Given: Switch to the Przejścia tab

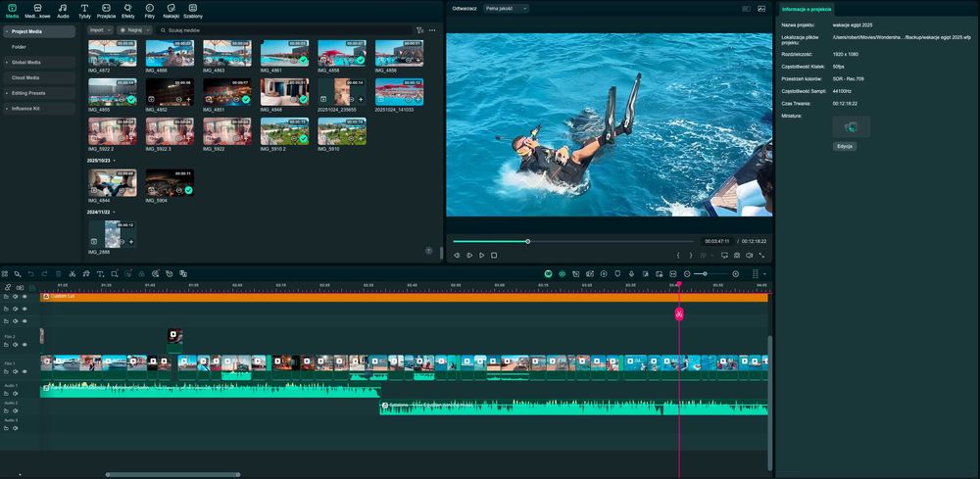Looking at the screenshot, I should (106, 11).
